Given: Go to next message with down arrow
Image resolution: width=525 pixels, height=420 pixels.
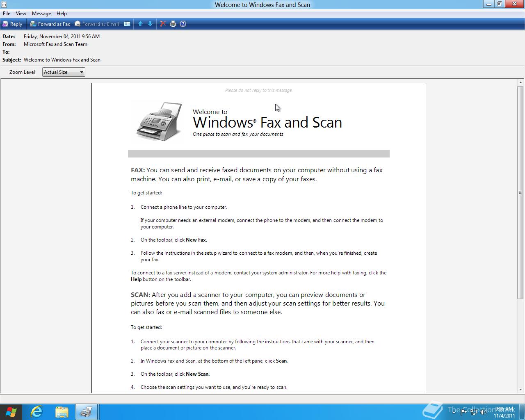Looking at the screenshot, I should point(150,24).
